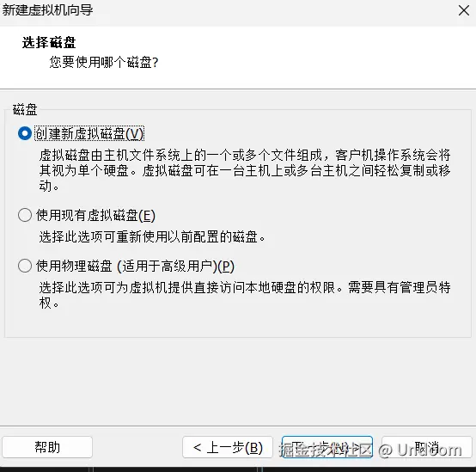Viewport: 476px width, 472px height.
Task: Click the 新建虚拟机向导 title bar text
Action: coord(47,10)
